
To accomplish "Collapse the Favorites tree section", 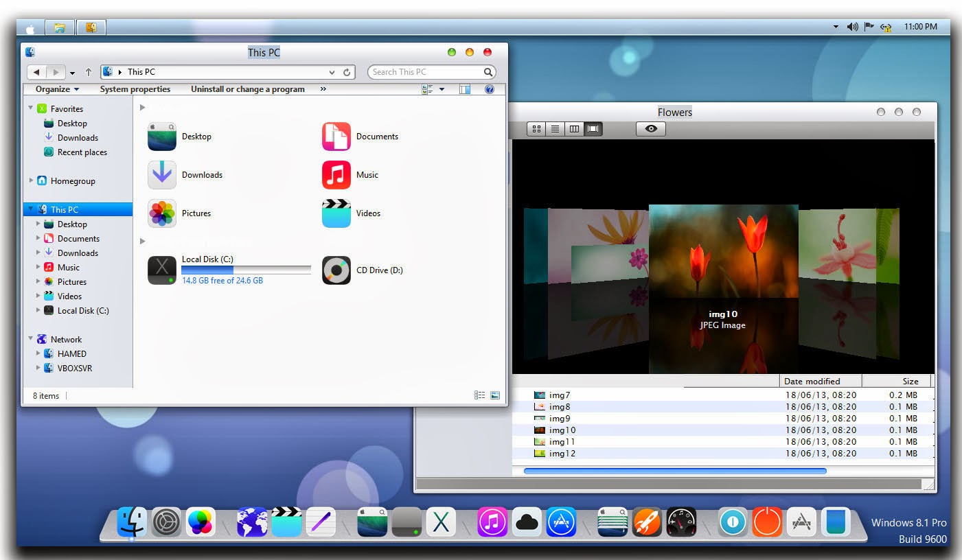I will pyautogui.click(x=31, y=108).
